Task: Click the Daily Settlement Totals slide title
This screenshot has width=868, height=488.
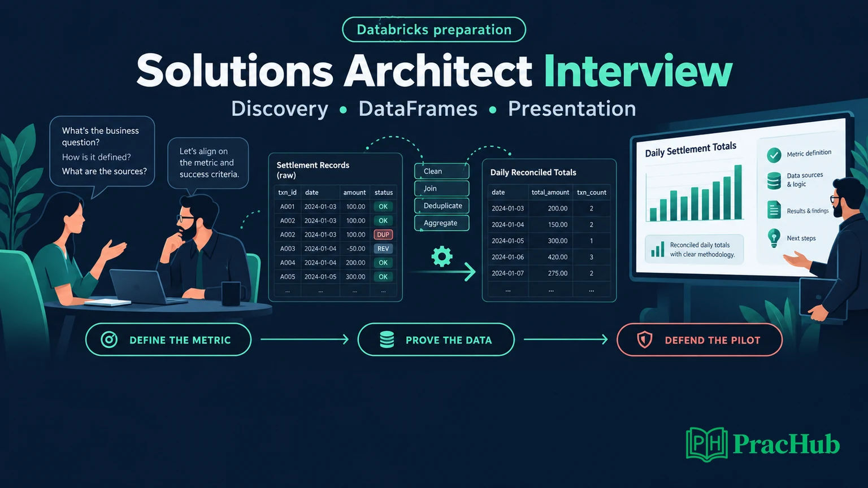Action: 691,149
